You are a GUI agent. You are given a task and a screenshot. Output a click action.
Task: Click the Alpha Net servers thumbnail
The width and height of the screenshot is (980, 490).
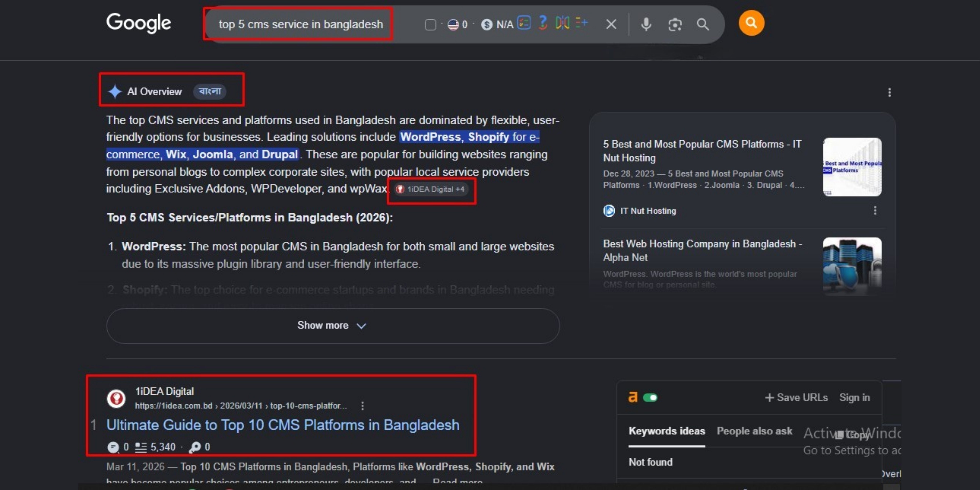[852, 266]
